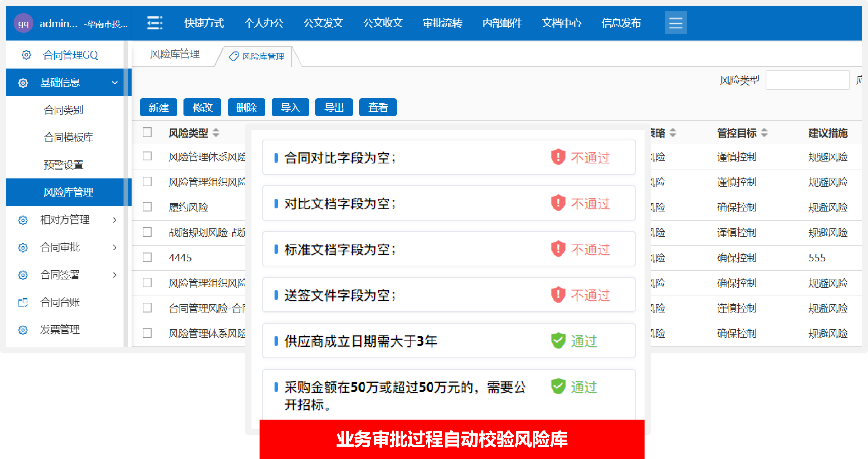Collapse the 基础信息 section
This screenshot has height=459, width=868.
pos(115,82)
